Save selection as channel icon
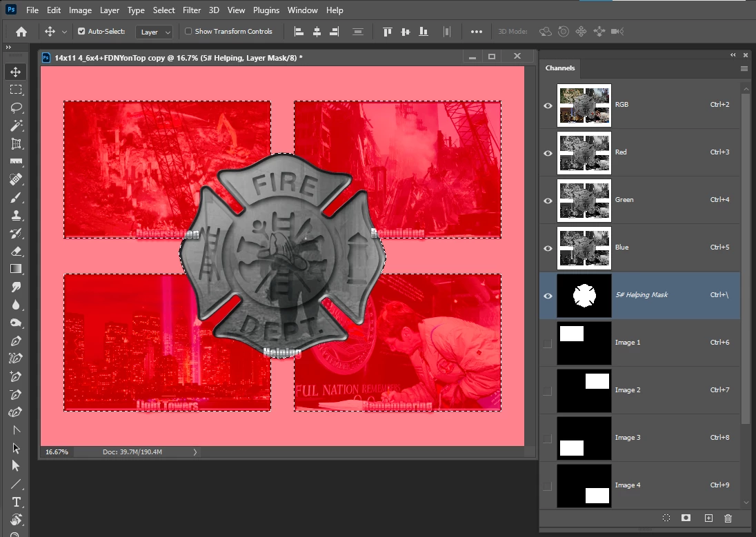Image resolution: width=756 pixels, height=537 pixels. (x=686, y=518)
